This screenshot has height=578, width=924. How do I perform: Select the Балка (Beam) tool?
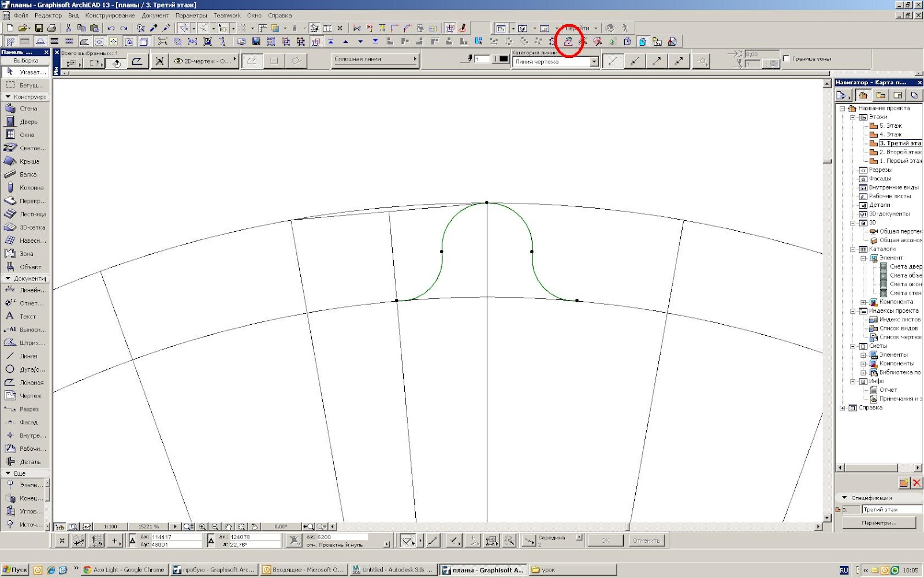pos(25,175)
